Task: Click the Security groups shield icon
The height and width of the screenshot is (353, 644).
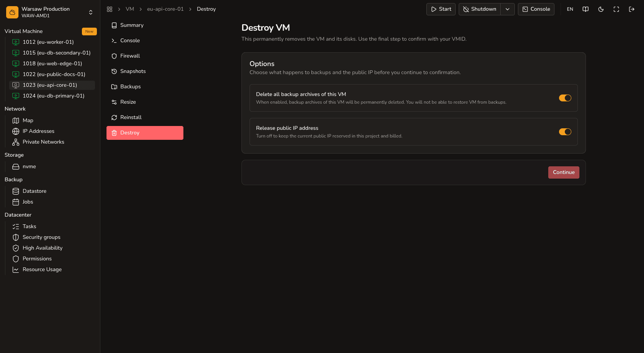Action: (16, 237)
